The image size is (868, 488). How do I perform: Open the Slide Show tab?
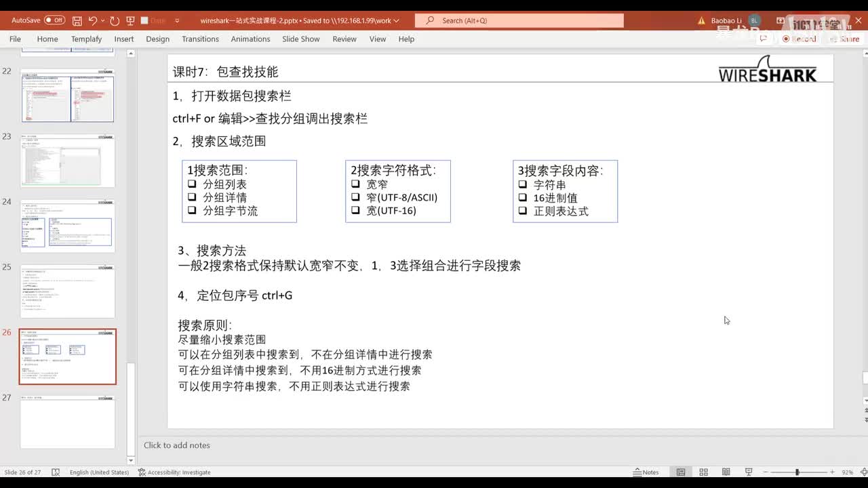coord(301,39)
